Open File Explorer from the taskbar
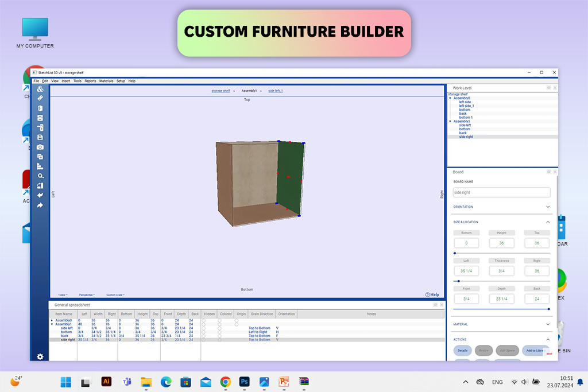588x392 pixels. 146,382
